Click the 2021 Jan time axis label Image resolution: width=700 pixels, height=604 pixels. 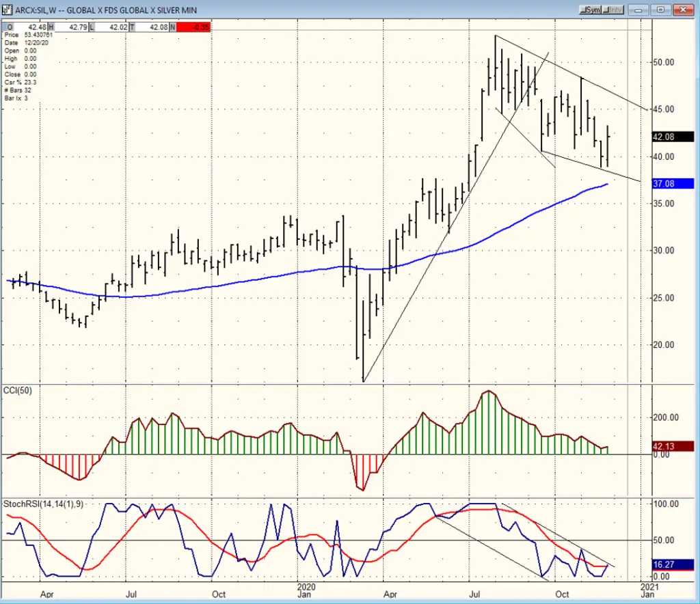pos(648,590)
